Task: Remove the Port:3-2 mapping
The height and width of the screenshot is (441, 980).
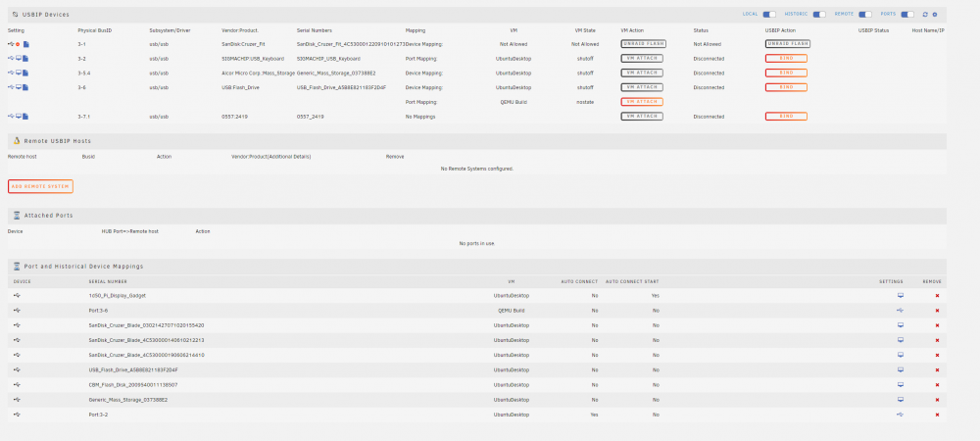Action: [937, 415]
